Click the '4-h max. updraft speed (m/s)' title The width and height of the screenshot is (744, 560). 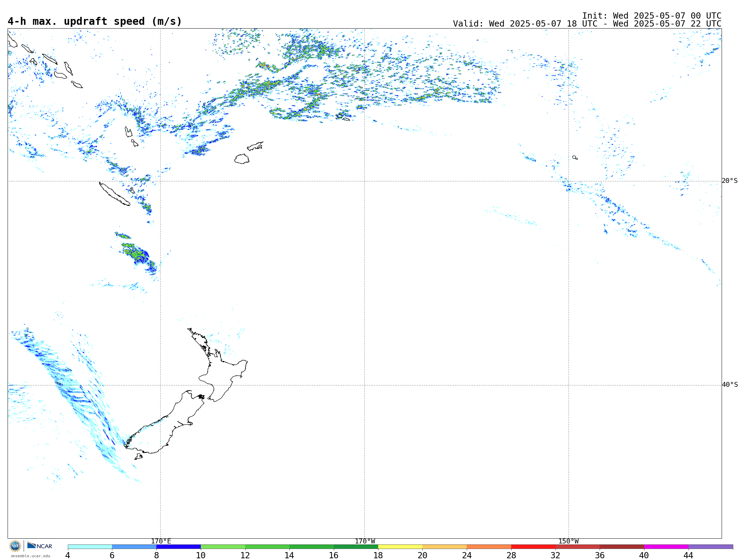click(95, 21)
